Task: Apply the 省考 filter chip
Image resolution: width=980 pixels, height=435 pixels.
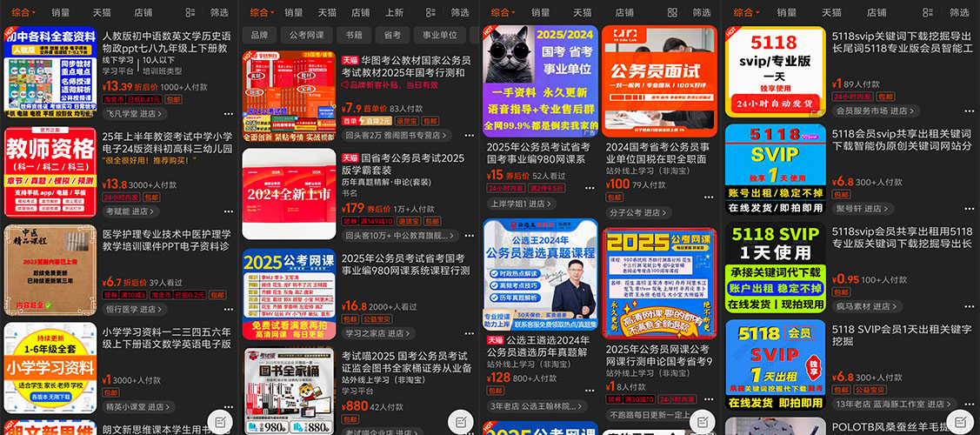Action: 392,36
